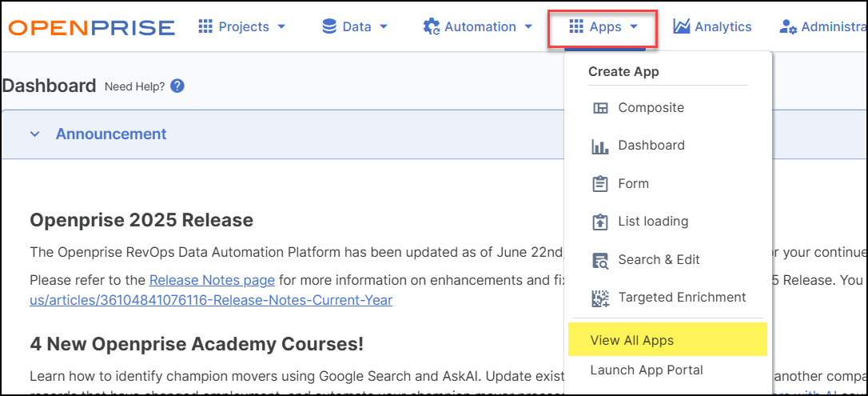This screenshot has width=868, height=396.
Task: Click the Search & Edit magnifier icon
Action: (x=600, y=260)
